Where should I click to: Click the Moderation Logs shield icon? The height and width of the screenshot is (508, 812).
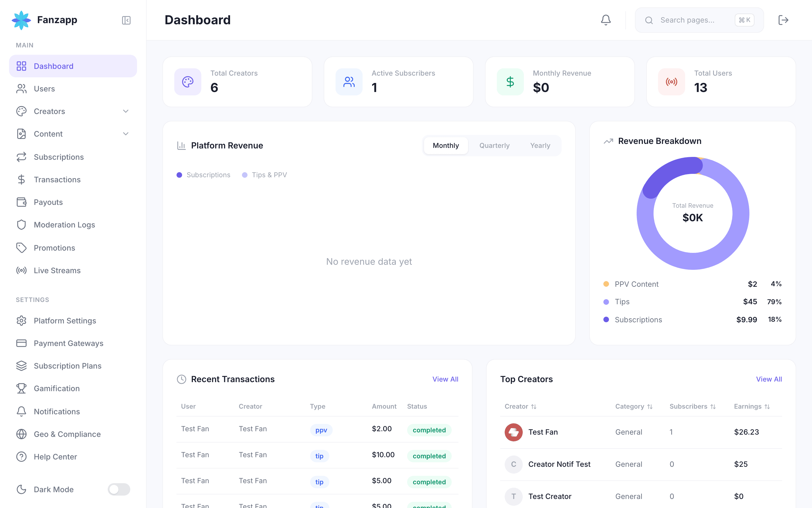21,225
